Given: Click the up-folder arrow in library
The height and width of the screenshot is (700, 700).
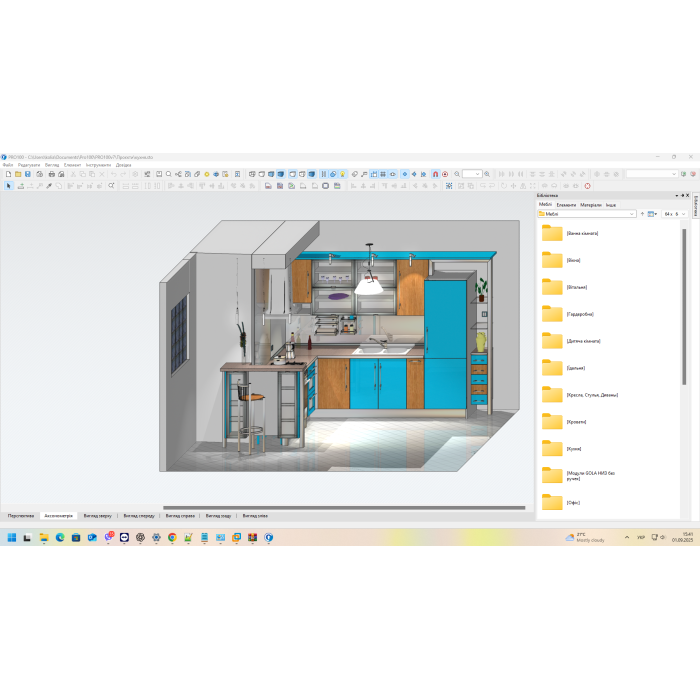Looking at the screenshot, I should 641,214.
